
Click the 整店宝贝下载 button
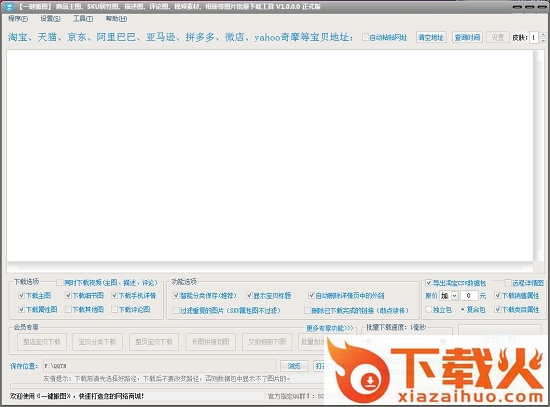pos(42,342)
